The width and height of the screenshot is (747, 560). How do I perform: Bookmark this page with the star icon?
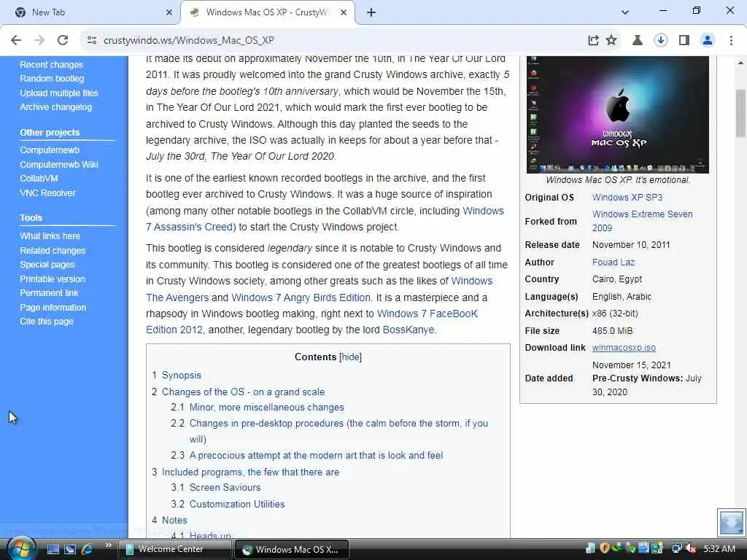[x=611, y=41]
